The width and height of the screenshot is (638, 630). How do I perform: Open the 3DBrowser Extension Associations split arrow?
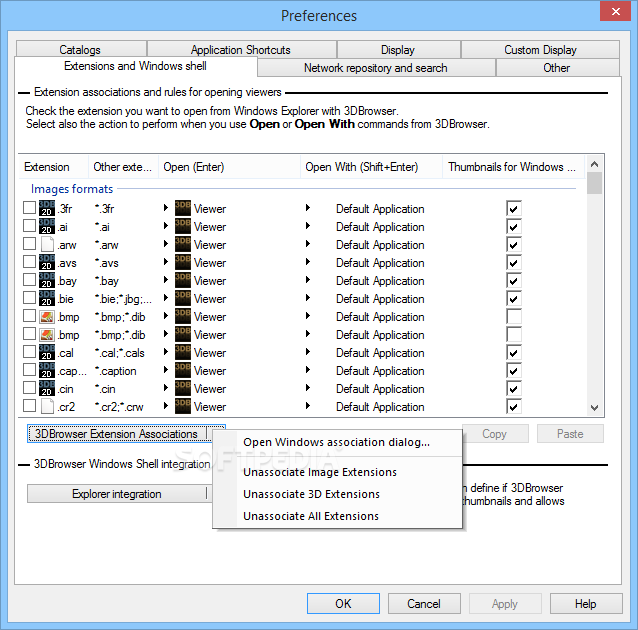click(216, 433)
